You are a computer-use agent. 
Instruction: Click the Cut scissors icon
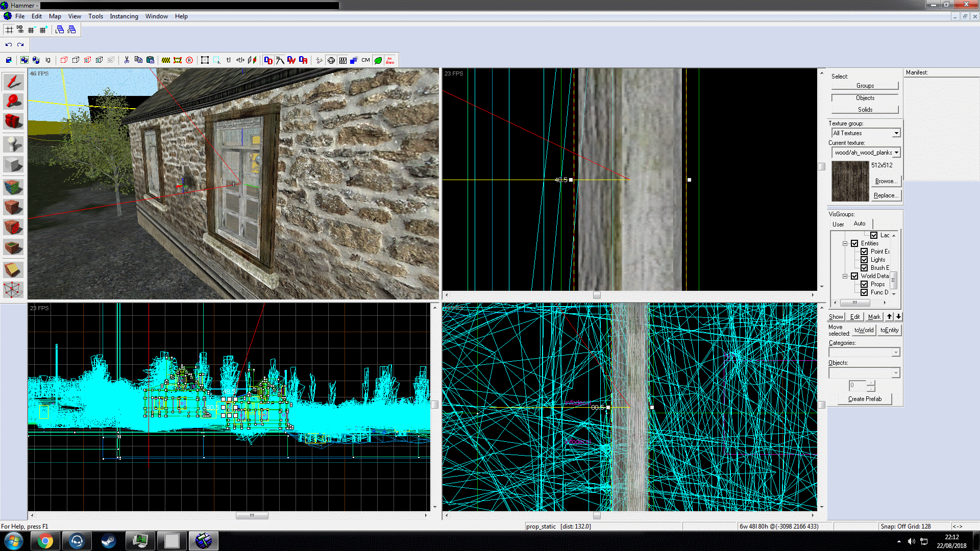(127, 60)
